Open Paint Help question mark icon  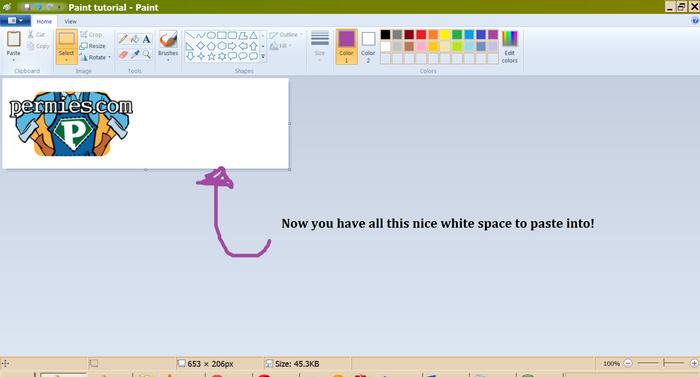pyautogui.click(x=695, y=21)
